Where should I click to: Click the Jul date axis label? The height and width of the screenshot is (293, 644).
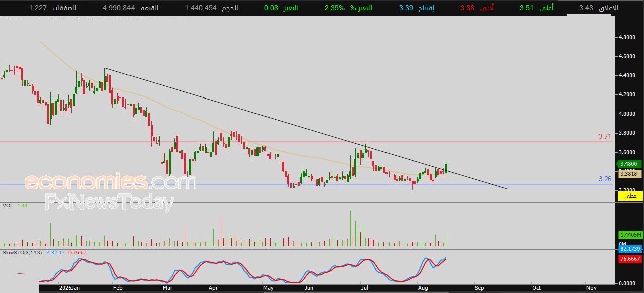tap(364, 288)
